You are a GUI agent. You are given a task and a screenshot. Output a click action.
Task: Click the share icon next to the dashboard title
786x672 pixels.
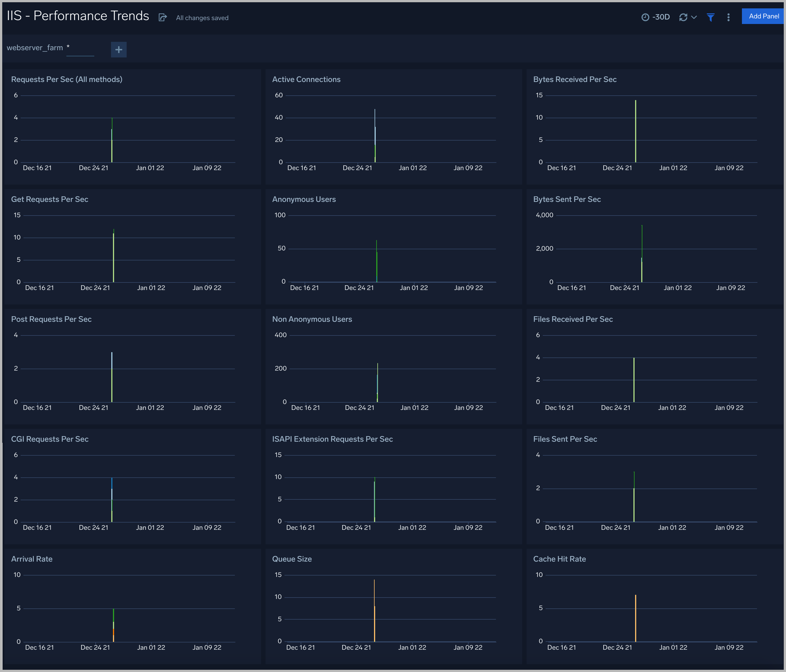pyautogui.click(x=163, y=18)
